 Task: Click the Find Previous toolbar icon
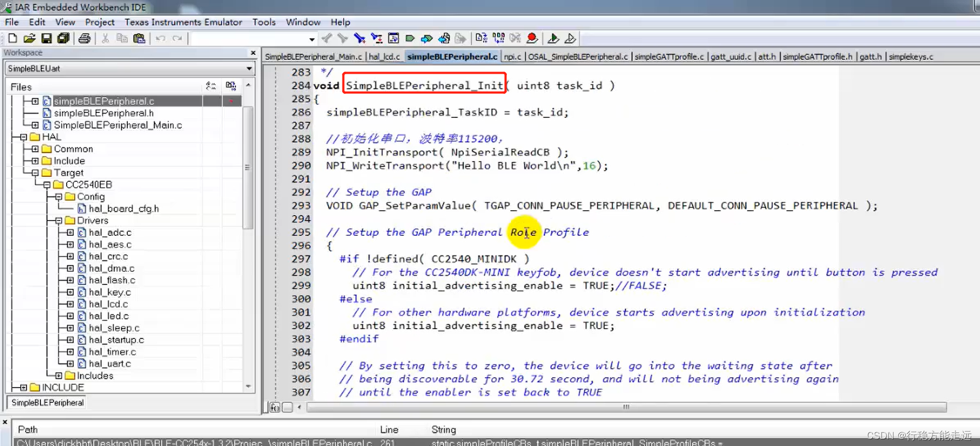click(327, 38)
